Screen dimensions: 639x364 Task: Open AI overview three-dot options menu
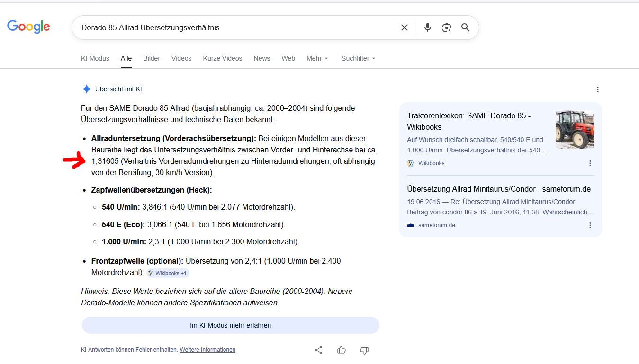[598, 89]
